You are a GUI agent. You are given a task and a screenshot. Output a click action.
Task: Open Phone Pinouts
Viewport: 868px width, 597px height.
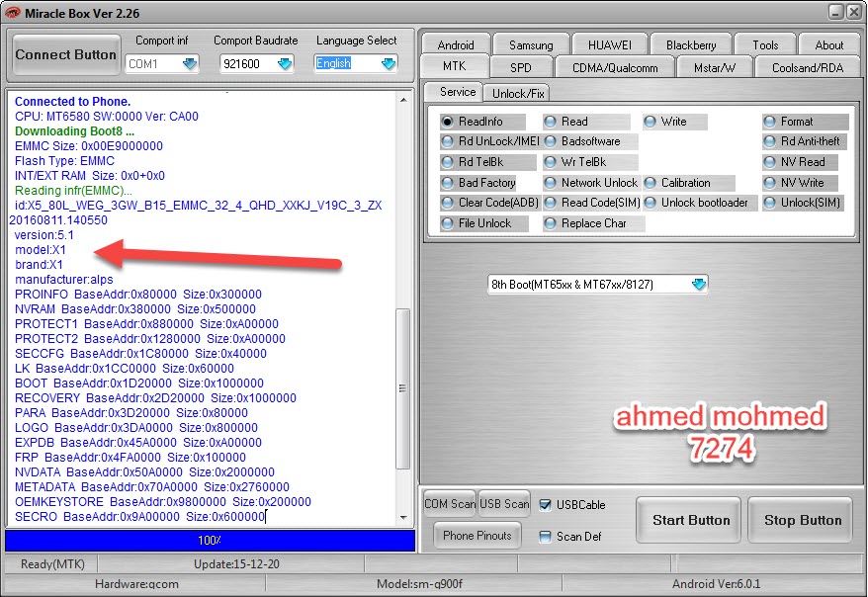coord(477,536)
